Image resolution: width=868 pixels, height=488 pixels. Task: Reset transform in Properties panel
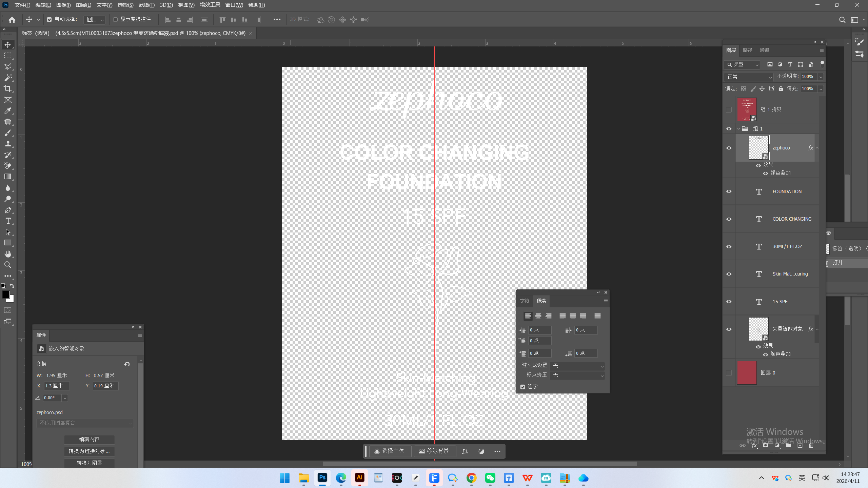[x=127, y=364]
